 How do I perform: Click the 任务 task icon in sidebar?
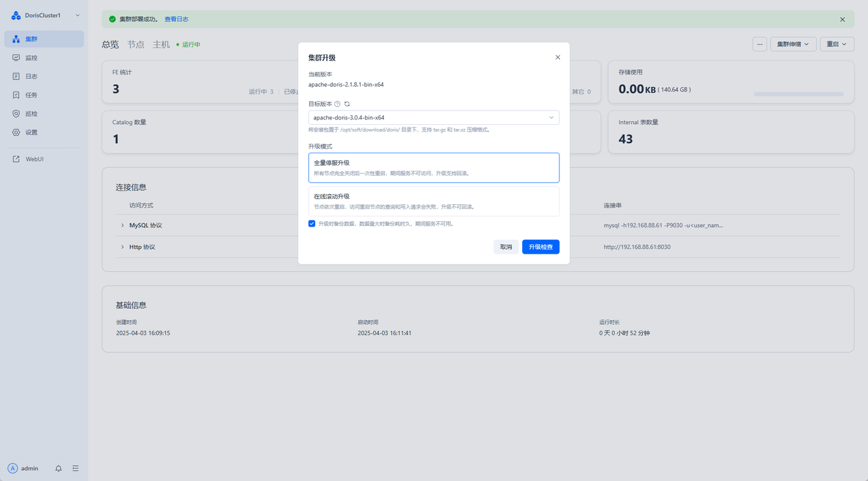16,95
